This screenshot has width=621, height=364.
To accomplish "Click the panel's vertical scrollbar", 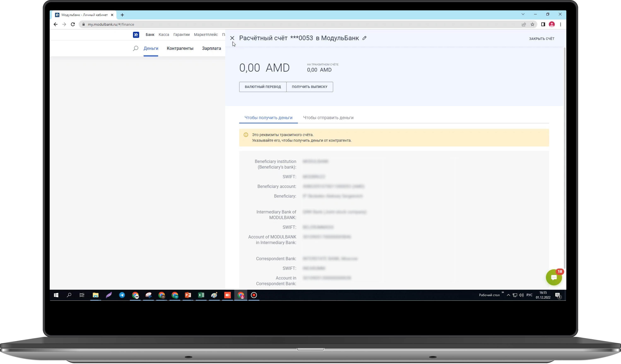I will [564, 158].
